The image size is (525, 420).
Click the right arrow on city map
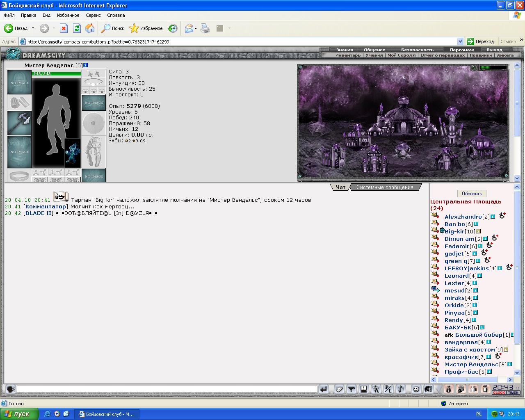tap(491, 165)
